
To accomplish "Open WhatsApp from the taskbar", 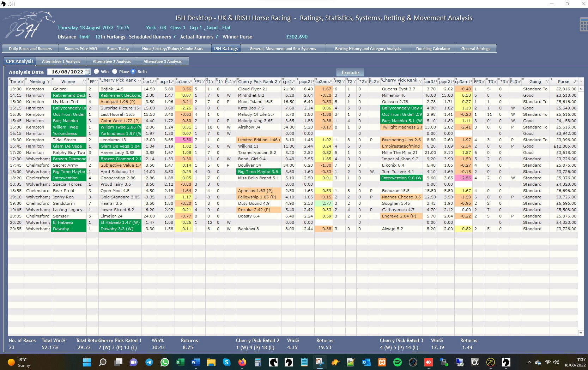I will coord(165,362).
